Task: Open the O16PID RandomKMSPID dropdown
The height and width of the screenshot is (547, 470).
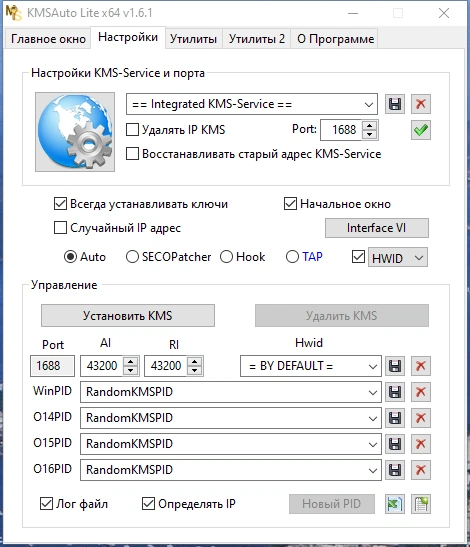Action: point(231,470)
